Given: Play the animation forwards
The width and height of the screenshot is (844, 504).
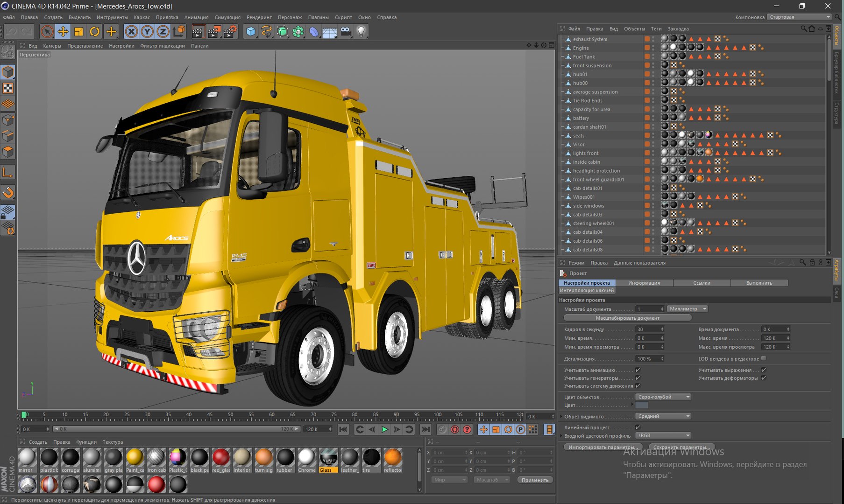Looking at the screenshot, I should 385,429.
